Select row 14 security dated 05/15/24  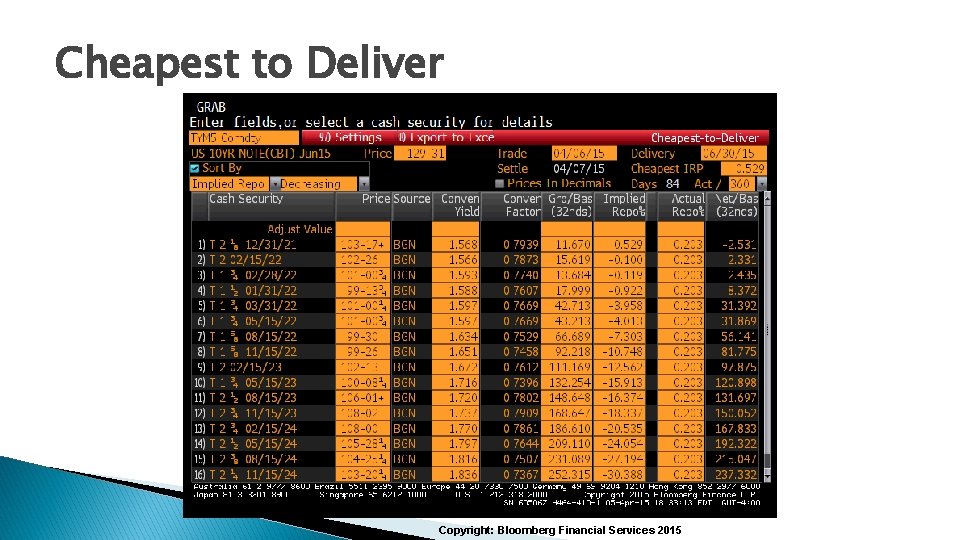253,444
